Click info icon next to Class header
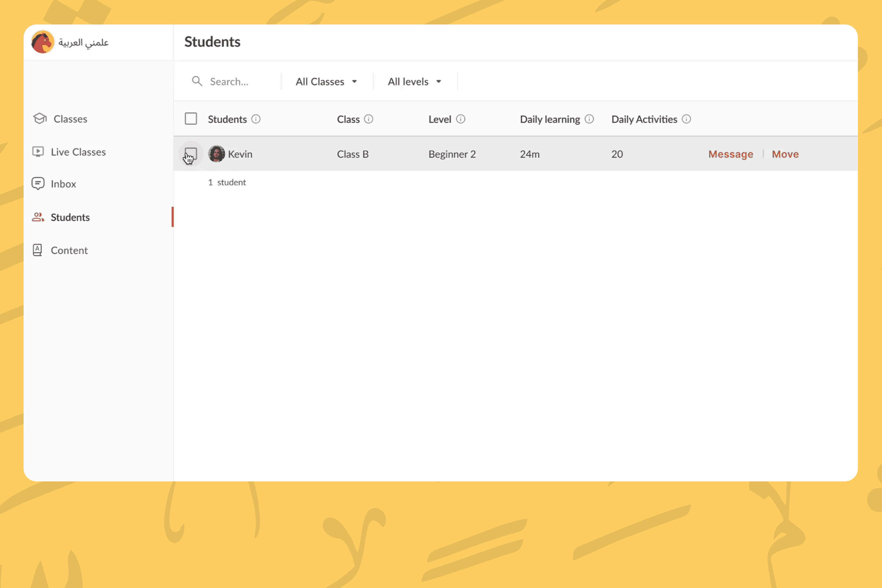Viewport: 882px width, 588px height. click(369, 119)
